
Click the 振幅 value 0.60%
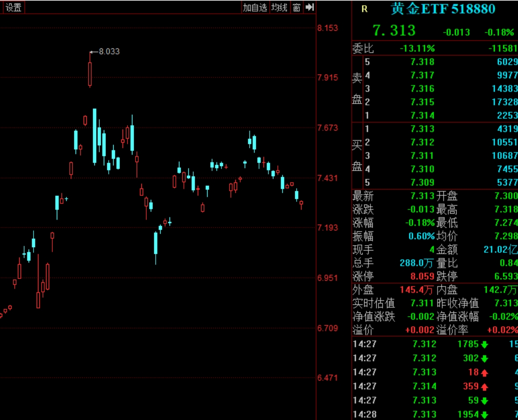[421, 236]
